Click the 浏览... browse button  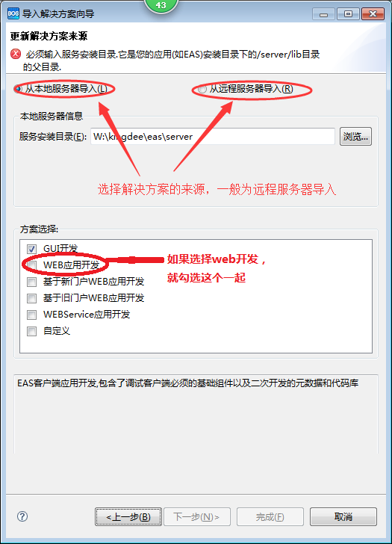(355, 136)
